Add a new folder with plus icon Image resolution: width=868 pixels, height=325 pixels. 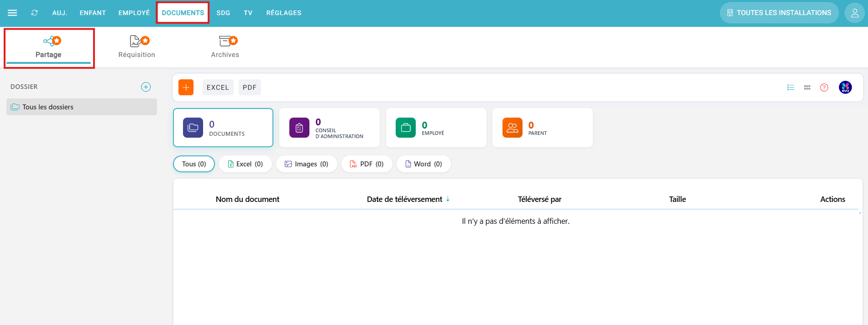coord(146,87)
